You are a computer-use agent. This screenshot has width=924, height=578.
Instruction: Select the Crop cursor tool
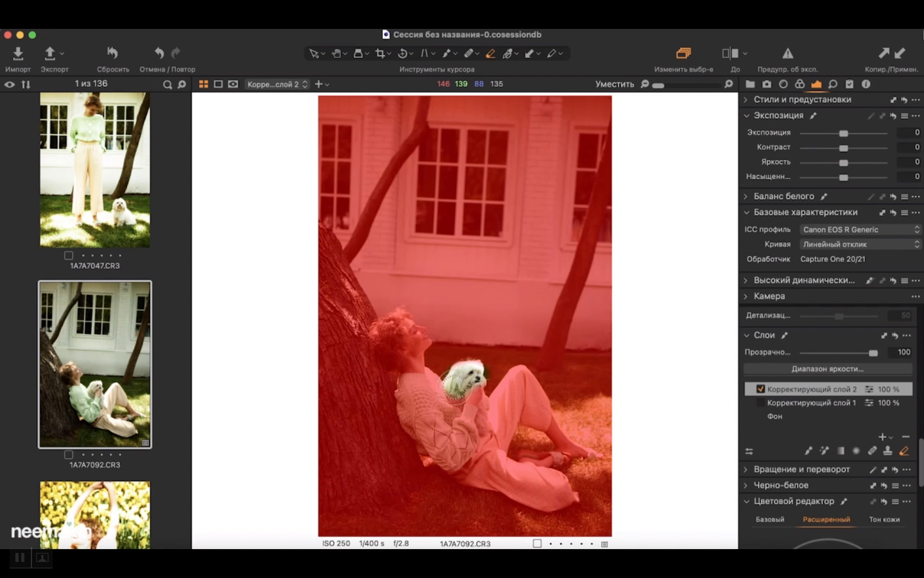(380, 53)
